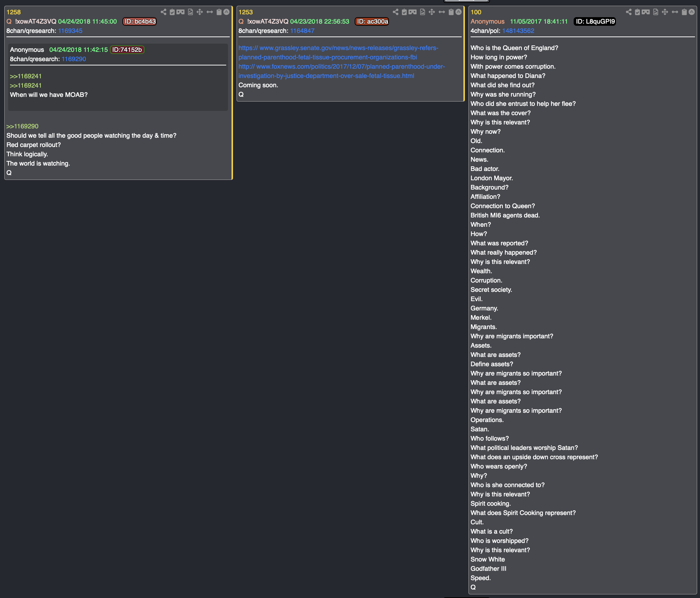Viewport: 700px width, 598px height.
Task: Share post 100 using its share icon
Action: pyautogui.click(x=629, y=12)
